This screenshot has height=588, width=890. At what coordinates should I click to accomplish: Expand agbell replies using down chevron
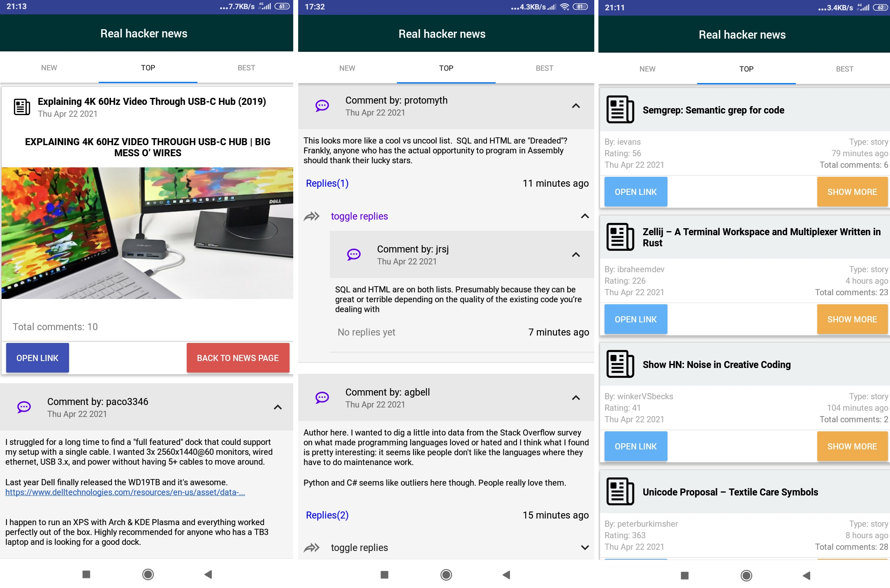click(584, 548)
